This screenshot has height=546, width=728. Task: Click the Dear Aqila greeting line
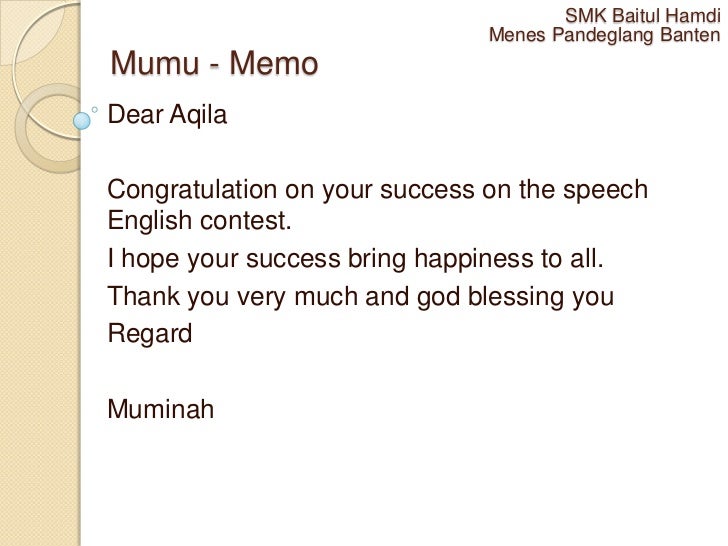pos(167,115)
